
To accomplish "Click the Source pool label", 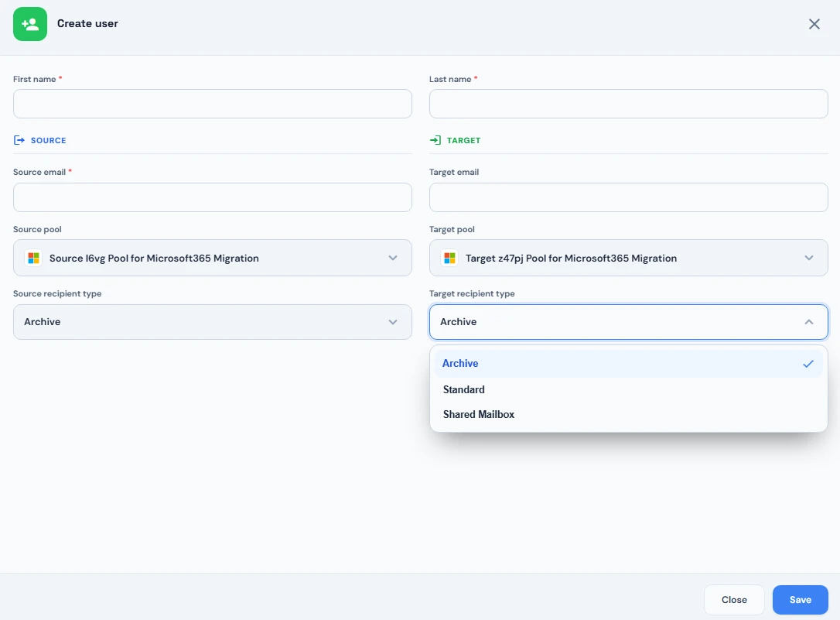I will 37,229.
